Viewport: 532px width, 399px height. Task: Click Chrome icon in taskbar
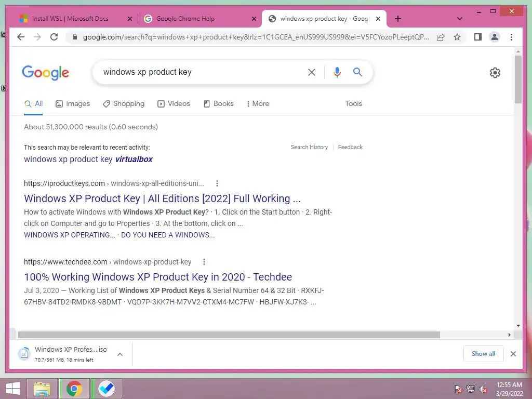click(x=74, y=389)
